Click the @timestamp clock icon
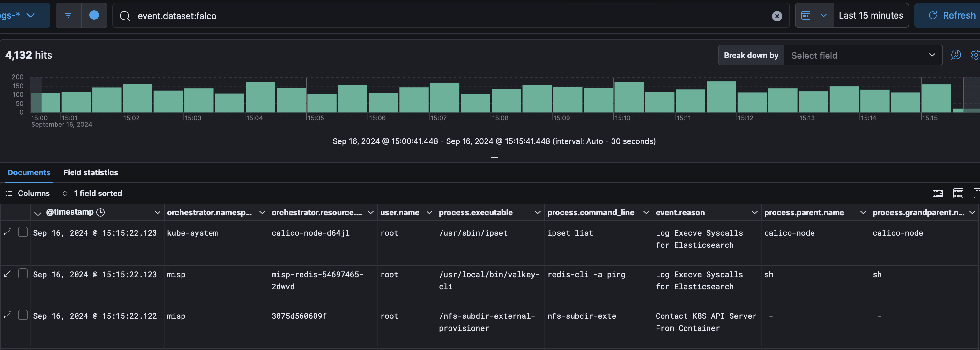The width and height of the screenshot is (980, 350). point(100,212)
